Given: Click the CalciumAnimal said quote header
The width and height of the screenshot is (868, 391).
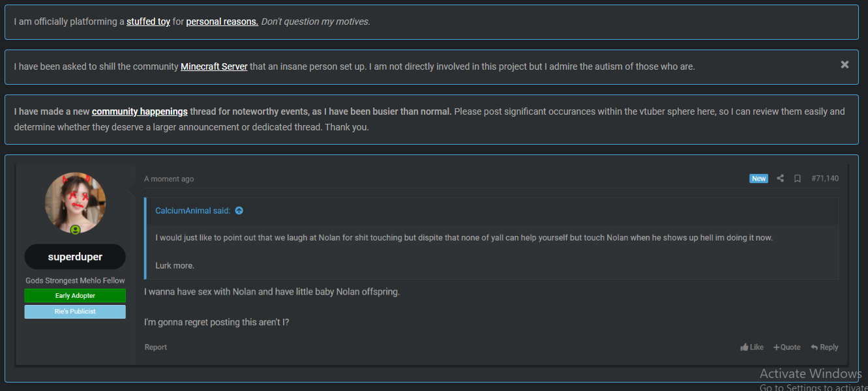Looking at the screenshot, I should 193,210.
